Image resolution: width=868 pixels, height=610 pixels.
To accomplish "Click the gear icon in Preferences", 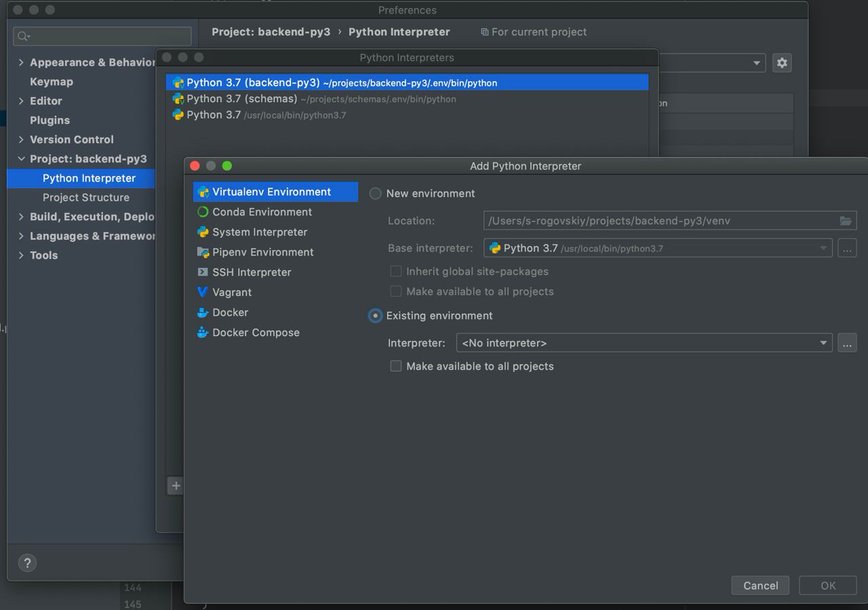I will (x=782, y=63).
